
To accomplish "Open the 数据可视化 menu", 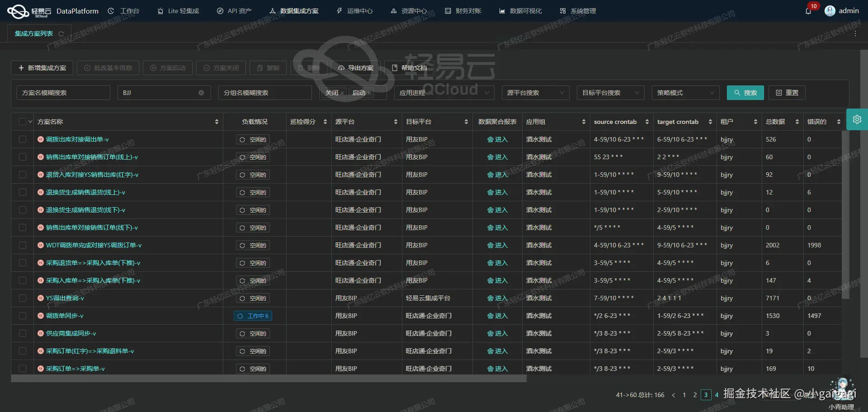I will coord(521,11).
